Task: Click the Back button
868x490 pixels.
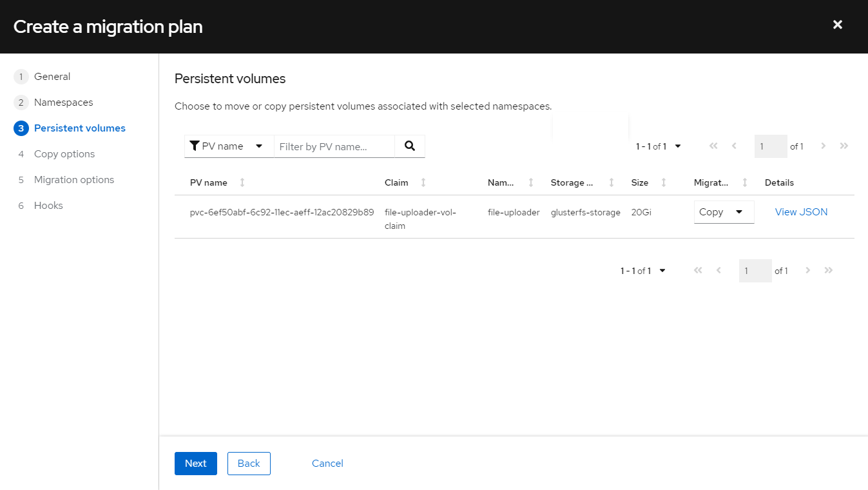Action: pyautogui.click(x=249, y=463)
